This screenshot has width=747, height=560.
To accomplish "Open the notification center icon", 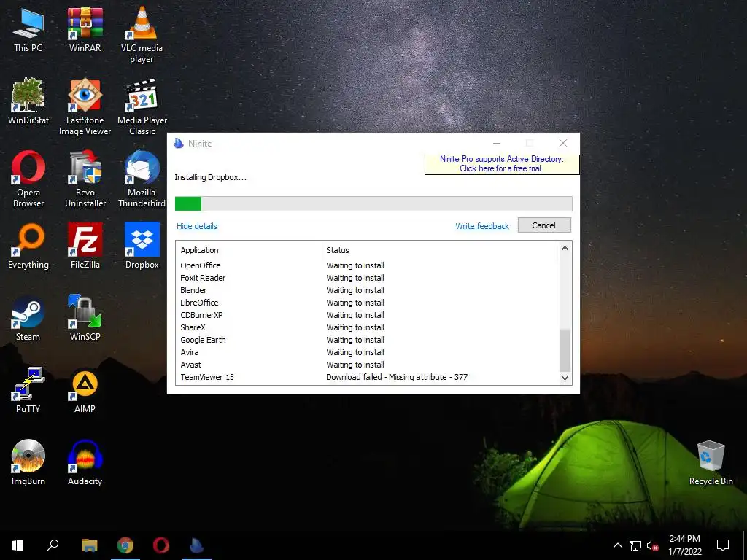I will pos(723,545).
